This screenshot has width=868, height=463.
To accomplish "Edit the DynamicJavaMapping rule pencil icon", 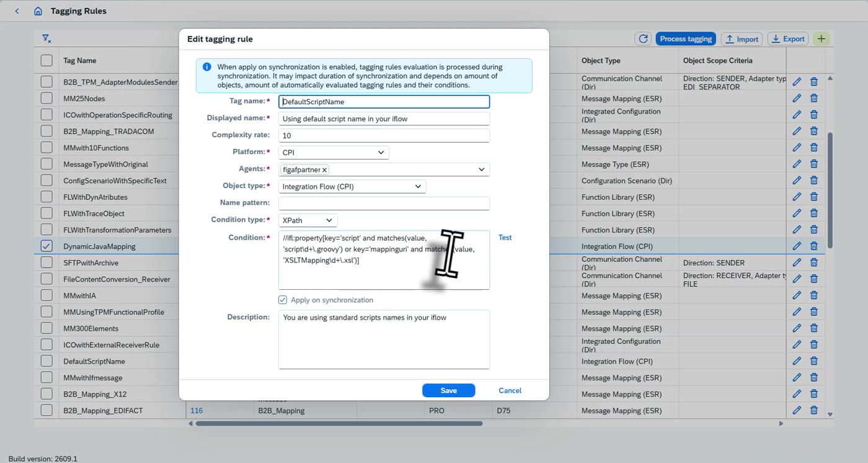I will (797, 246).
